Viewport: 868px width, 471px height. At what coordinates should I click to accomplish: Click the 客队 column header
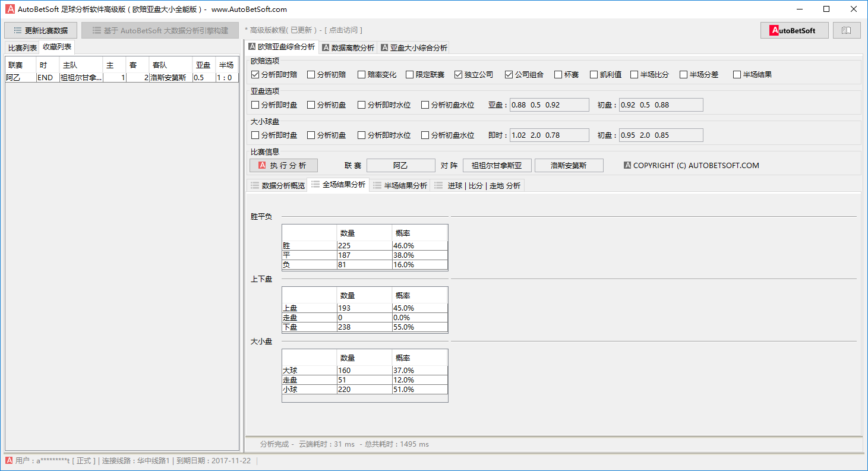point(171,65)
